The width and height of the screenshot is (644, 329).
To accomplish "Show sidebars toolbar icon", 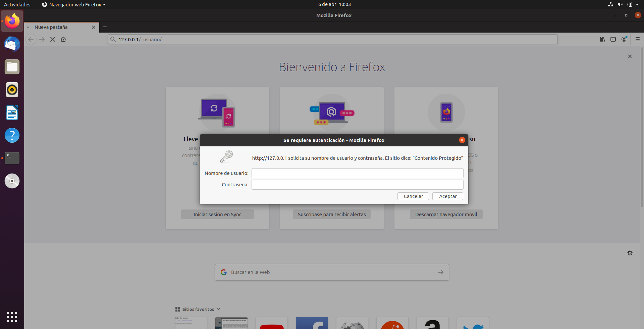I will (x=613, y=39).
